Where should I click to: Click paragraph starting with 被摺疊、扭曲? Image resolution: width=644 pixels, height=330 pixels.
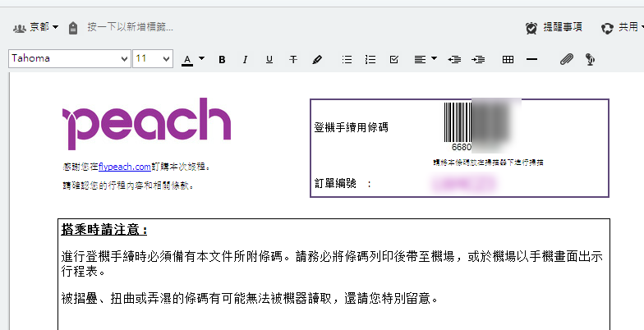pos(250,299)
